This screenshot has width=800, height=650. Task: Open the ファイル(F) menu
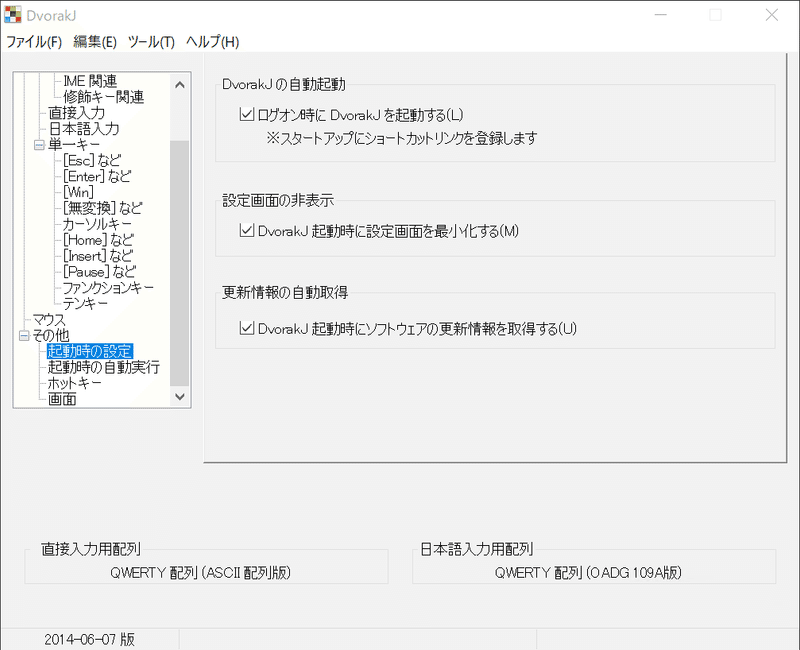tap(34, 42)
